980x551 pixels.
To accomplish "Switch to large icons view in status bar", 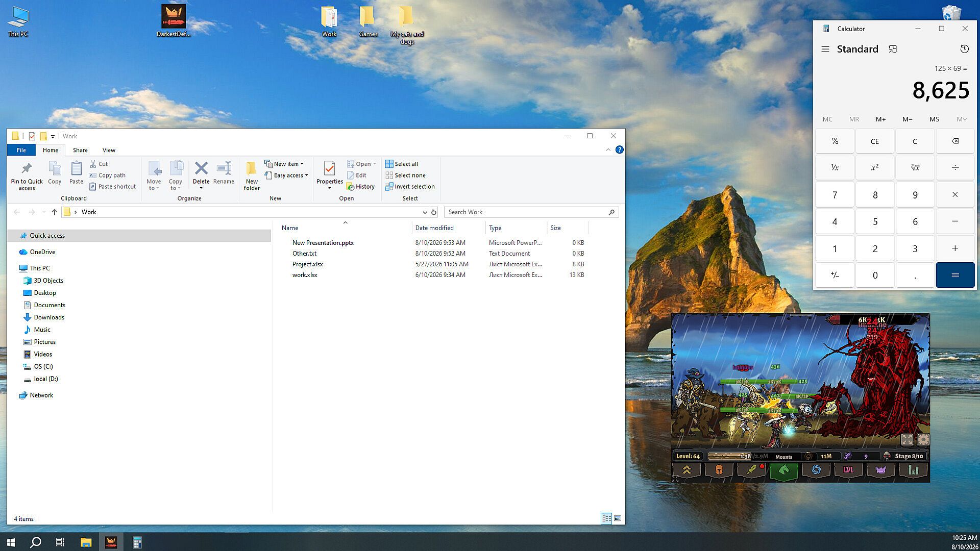I will tap(618, 518).
